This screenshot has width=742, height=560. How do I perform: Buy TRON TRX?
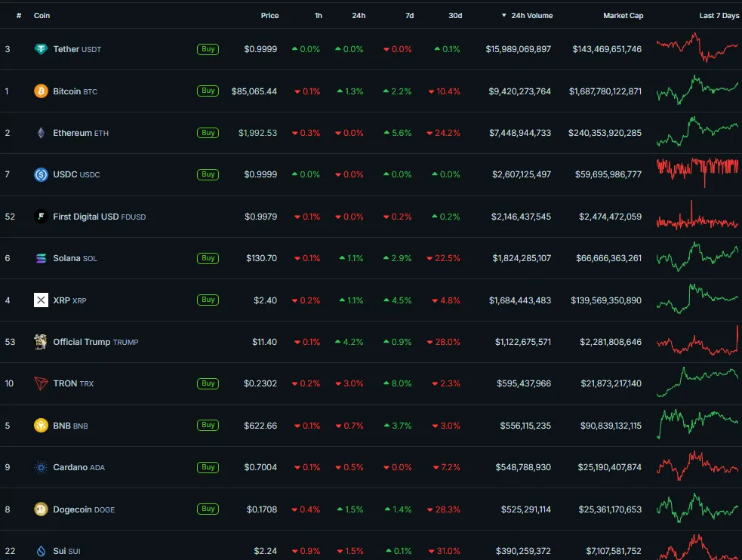(x=208, y=383)
